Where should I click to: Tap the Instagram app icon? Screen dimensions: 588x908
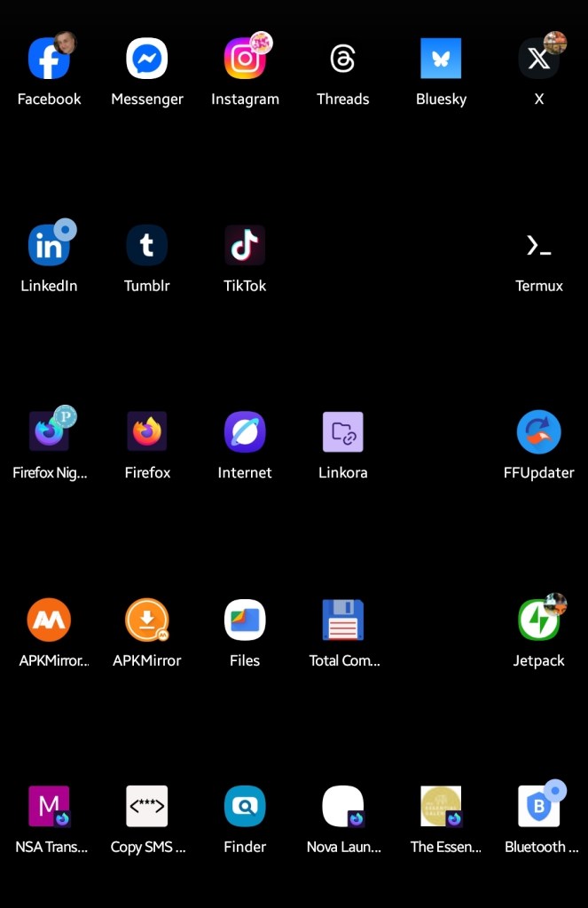tap(245, 59)
